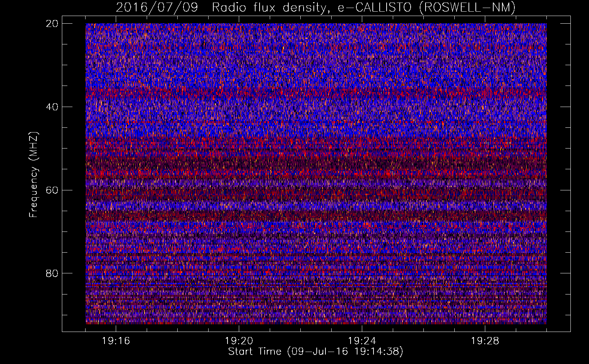
Task: Click the plot title mentioning e-CALLISTO (ROSWELL-NM)
Action: tap(316, 7)
